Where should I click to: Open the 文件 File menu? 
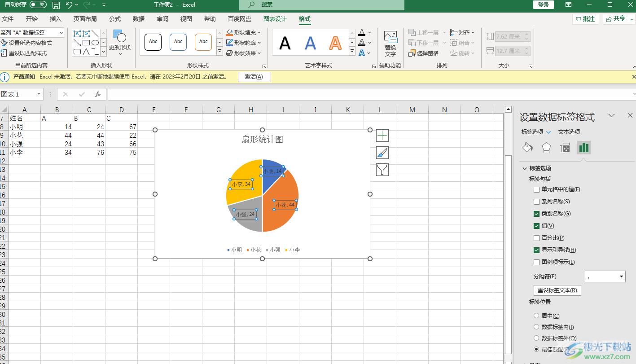[8, 19]
